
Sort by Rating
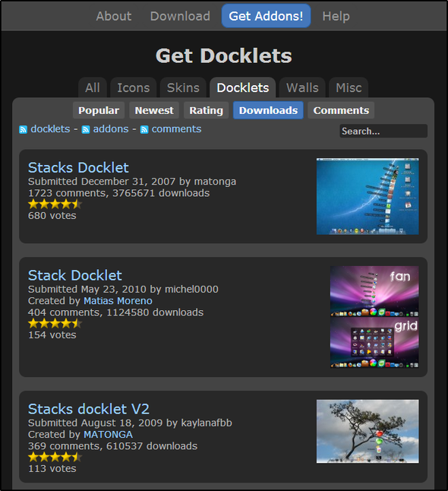tap(207, 110)
